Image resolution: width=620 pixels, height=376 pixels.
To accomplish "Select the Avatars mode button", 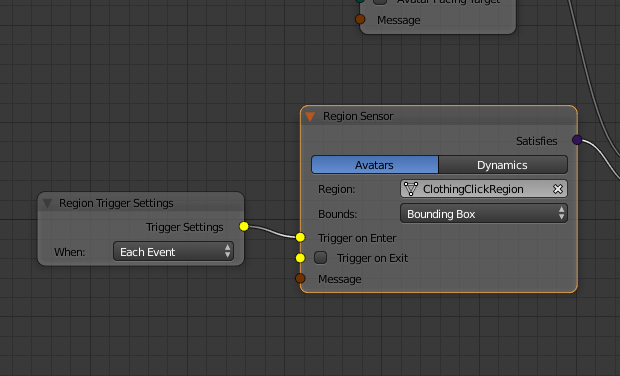I will [374, 165].
